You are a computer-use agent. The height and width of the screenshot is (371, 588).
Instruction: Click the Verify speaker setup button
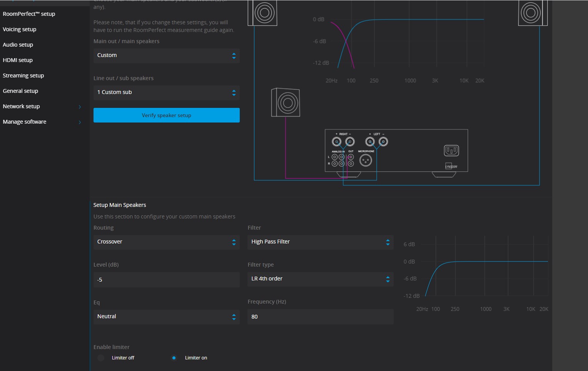[x=166, y=115]
